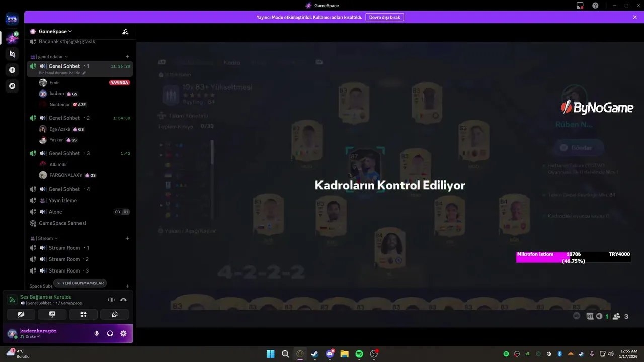The image size is (644, 362).
Task: Disconnect from voice with hang-up icon
Action: pos(123,300)
